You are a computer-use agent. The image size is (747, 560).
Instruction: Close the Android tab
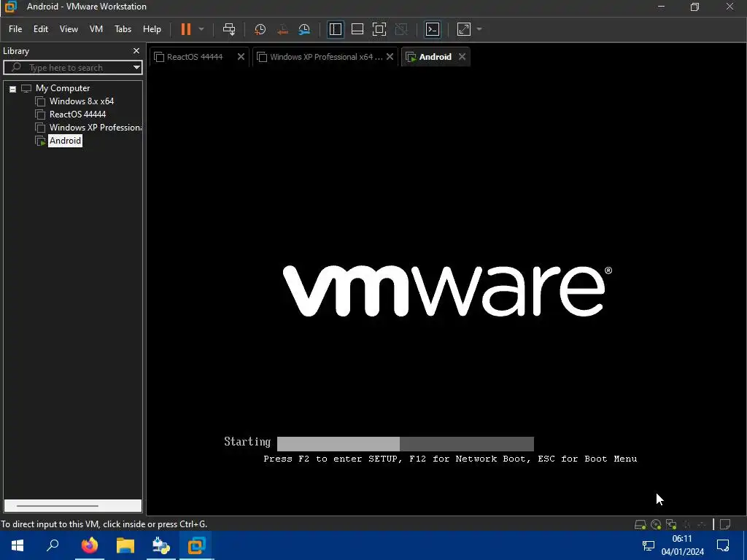click(462, 57)
